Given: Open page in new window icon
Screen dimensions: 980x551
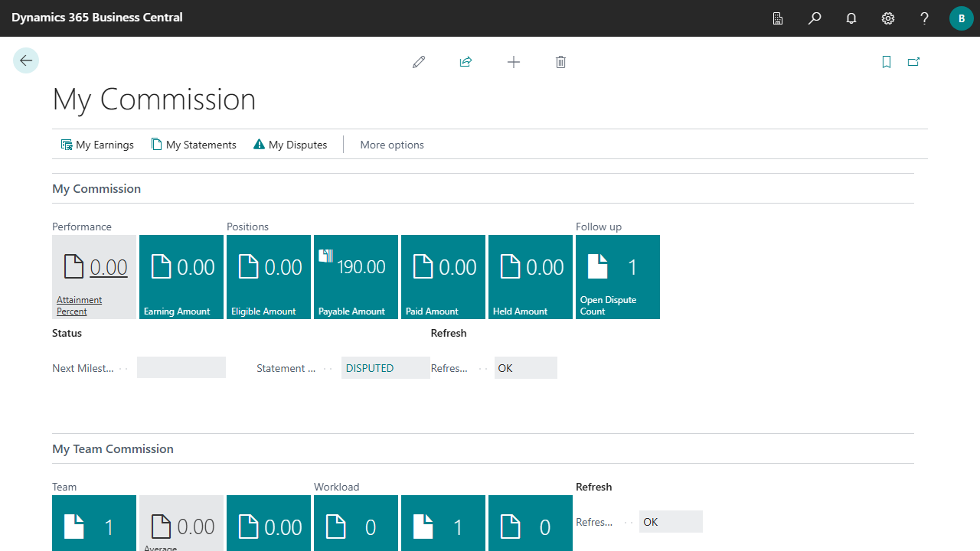Looking at the screenshot, I should [x=913, y=62].
